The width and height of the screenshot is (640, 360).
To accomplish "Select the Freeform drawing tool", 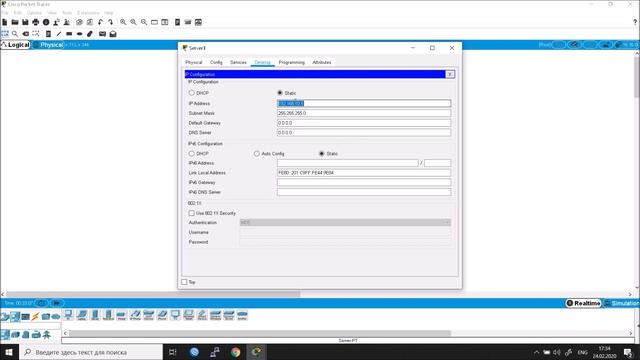I will (90, 34).
